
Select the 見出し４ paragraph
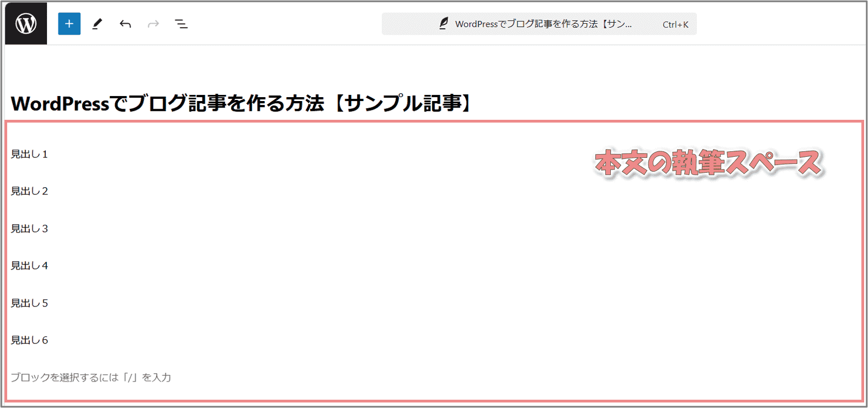pos(29,266)
